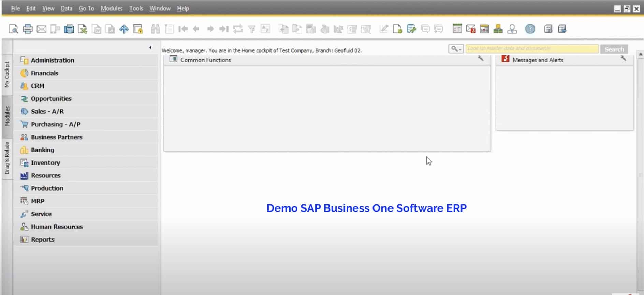
Task: Click the Form Settings document gear icon
Action: tap(397, 29)
